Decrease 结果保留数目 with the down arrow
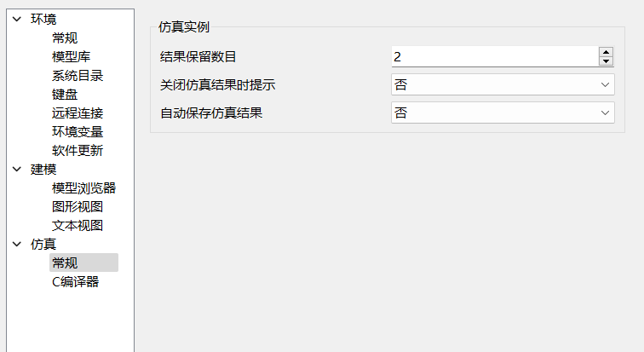 point(606,61)
